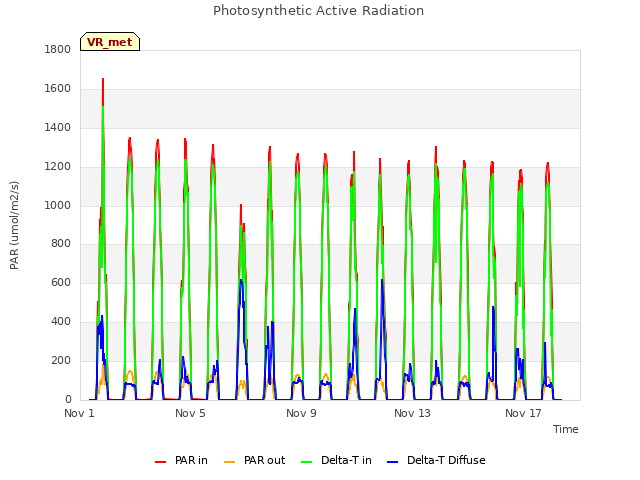Click the Nov 13 x-axis tick label
Screen dimensions: 640x480
[x=412, y=413]
